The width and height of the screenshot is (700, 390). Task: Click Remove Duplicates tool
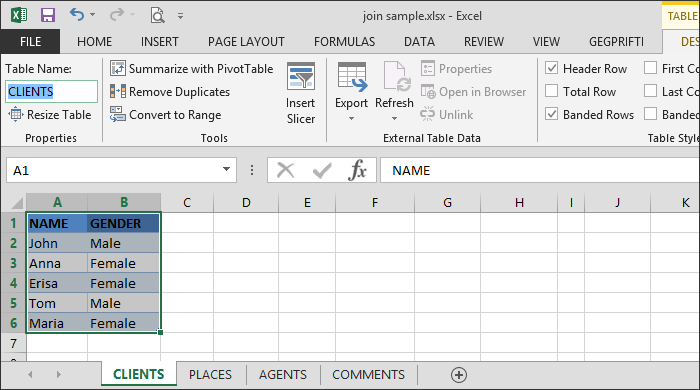coord(170,92)
